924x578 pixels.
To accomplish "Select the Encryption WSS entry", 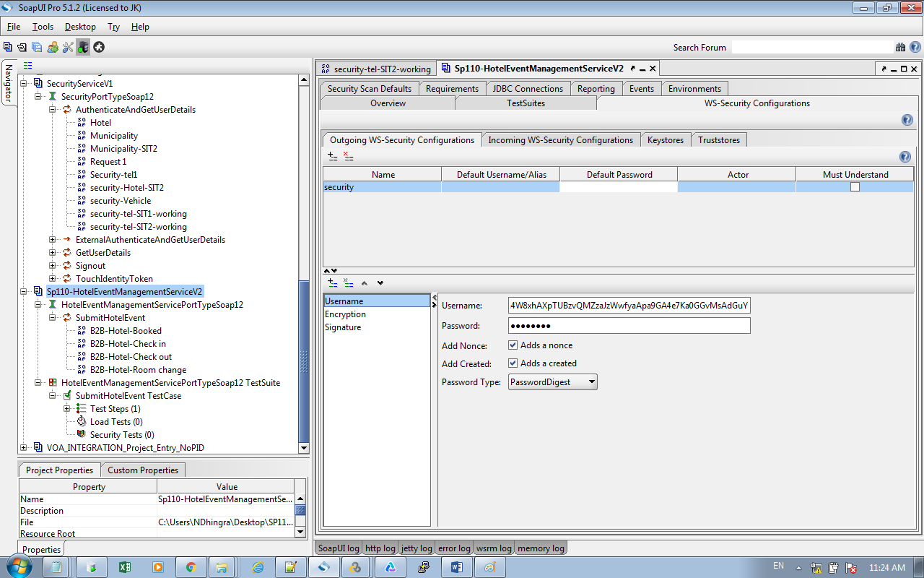I will (345, 314).
